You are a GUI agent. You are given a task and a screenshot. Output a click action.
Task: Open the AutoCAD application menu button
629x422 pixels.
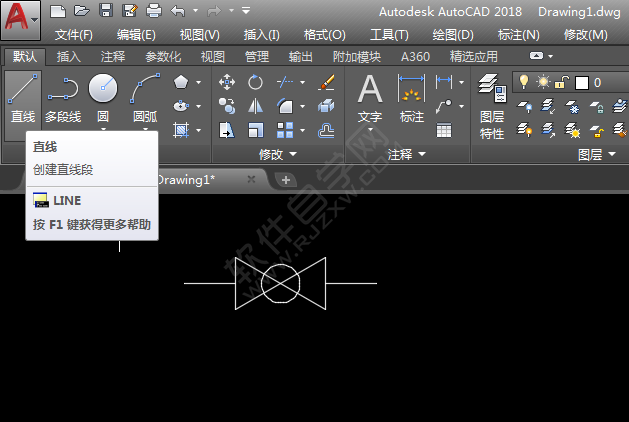[20, 20]
